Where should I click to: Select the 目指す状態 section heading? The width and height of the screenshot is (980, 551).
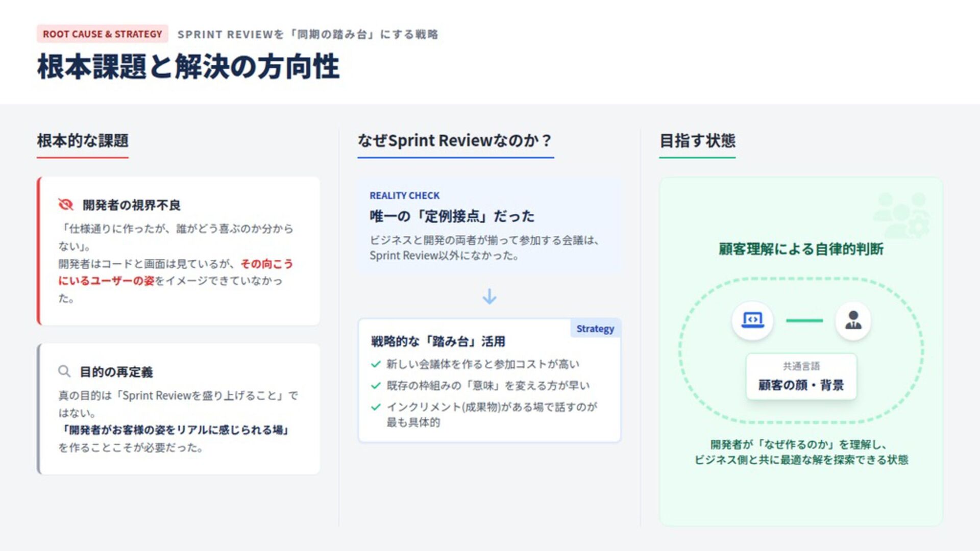point(697,141)
